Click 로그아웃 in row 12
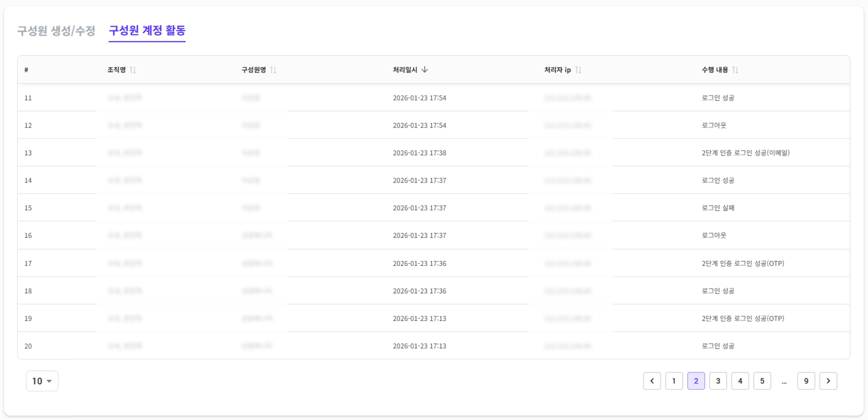Image resolution: width=868 pixels, height=420 pixels. [714, 125]
